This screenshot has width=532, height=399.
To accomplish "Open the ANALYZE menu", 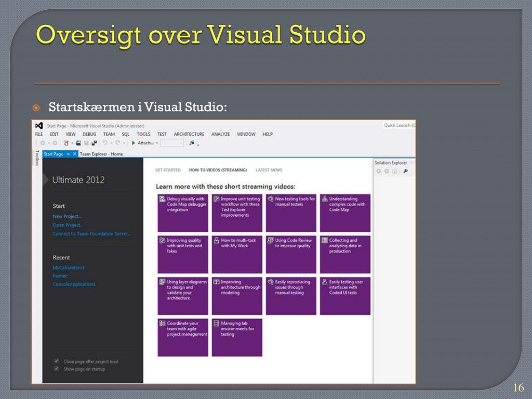I will 220,135.
